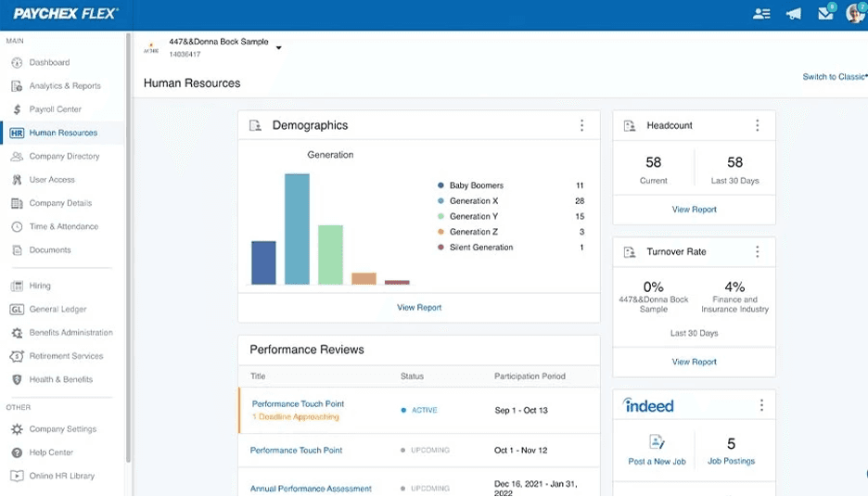Click View Report under Demographics chart
This screenshot has height=497, width=868.
pyautogui.click(x=419, y=308)
